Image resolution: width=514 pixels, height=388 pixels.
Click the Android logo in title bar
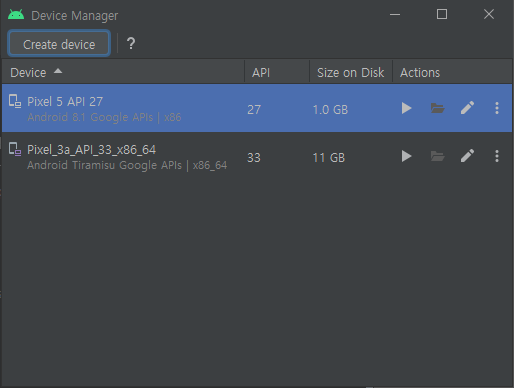coord(16,15)
